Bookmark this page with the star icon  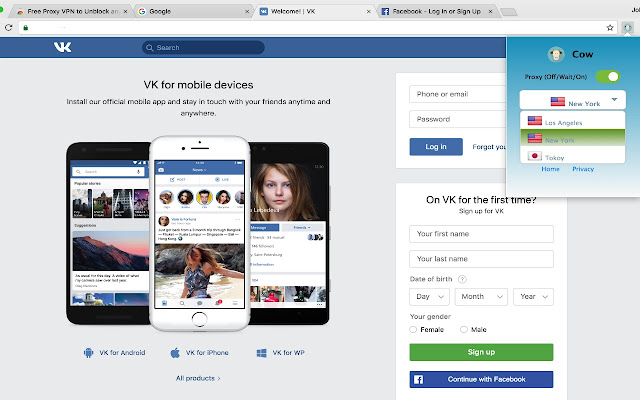click(610, 28)
